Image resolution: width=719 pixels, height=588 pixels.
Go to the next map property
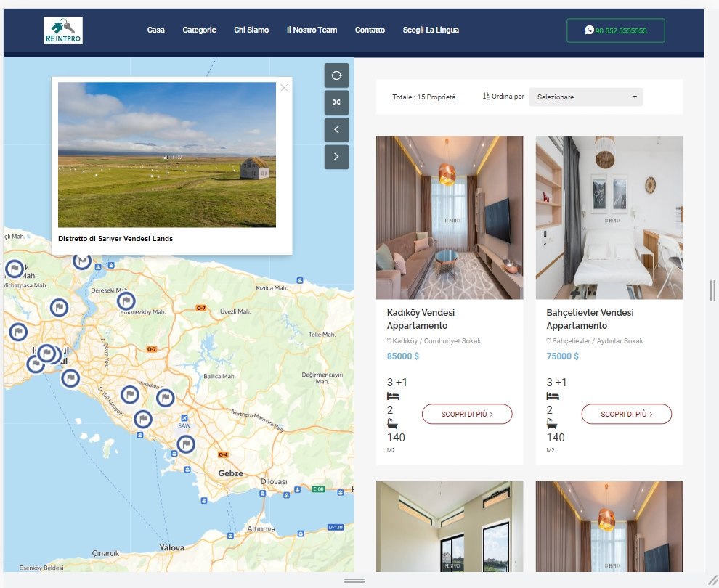[x=336, y=157]
